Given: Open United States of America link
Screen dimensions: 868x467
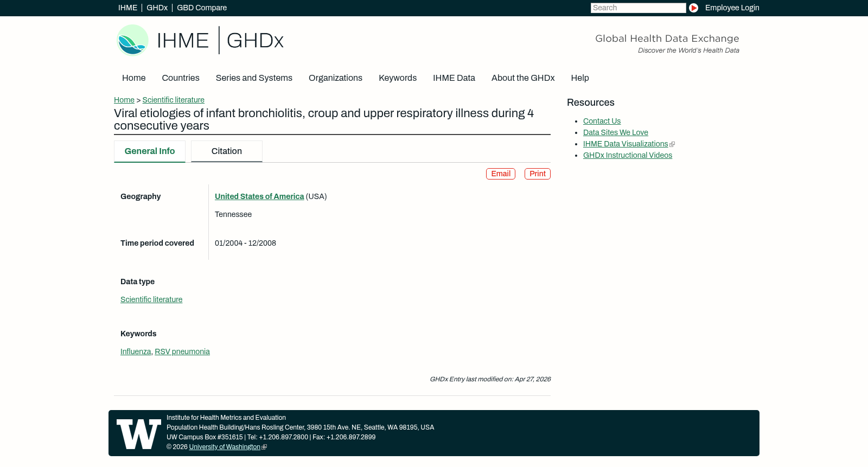Looking at the screenshot, I should click(x=259, y=197).
